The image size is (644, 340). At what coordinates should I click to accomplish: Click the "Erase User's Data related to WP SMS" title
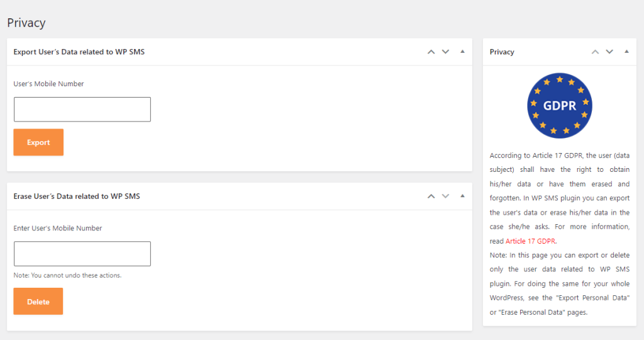click(x=77, y=196)
